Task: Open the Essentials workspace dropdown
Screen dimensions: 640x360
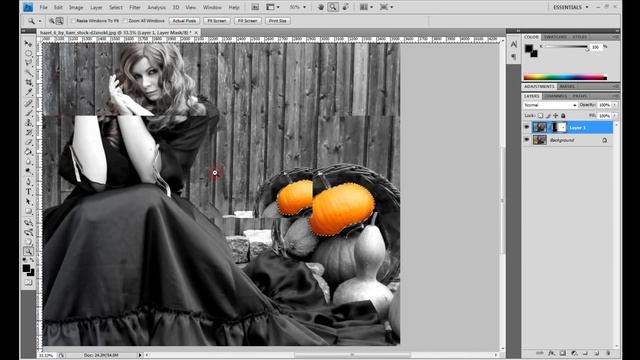Action: 571,7
